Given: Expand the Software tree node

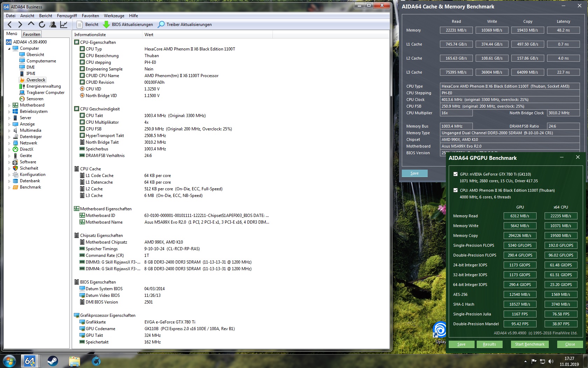Looking at the screenshot, I should [9, 162].
